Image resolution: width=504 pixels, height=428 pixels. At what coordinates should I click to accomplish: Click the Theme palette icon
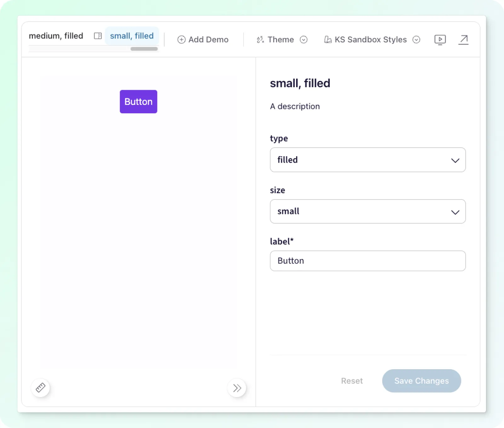point(260,40)
